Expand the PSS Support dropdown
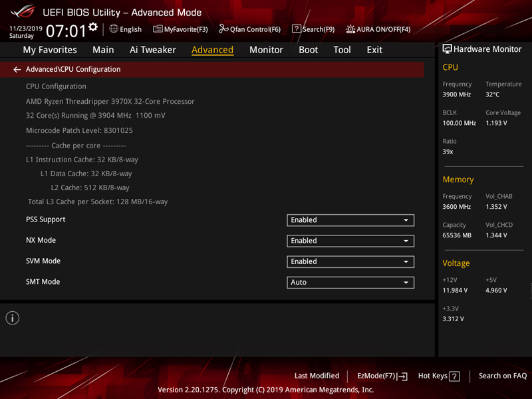532x399 pixels. pyautogui.click(x=350, y=220)
